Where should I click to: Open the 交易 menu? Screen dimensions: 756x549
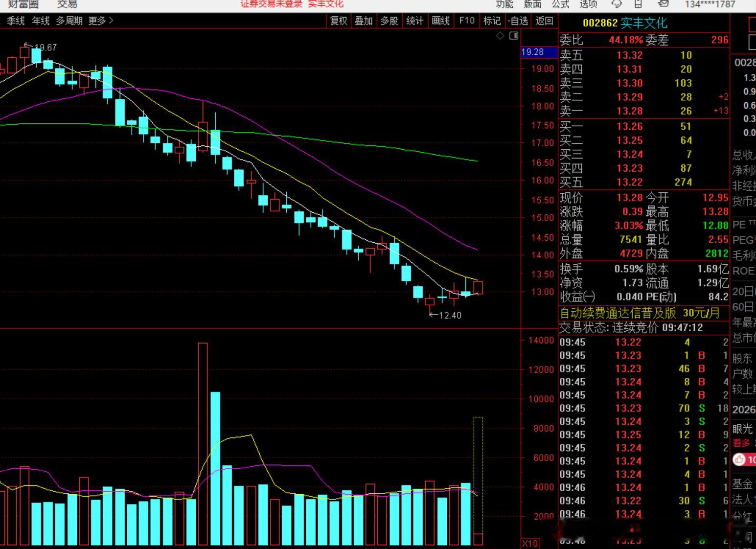(x=67, y=4)
